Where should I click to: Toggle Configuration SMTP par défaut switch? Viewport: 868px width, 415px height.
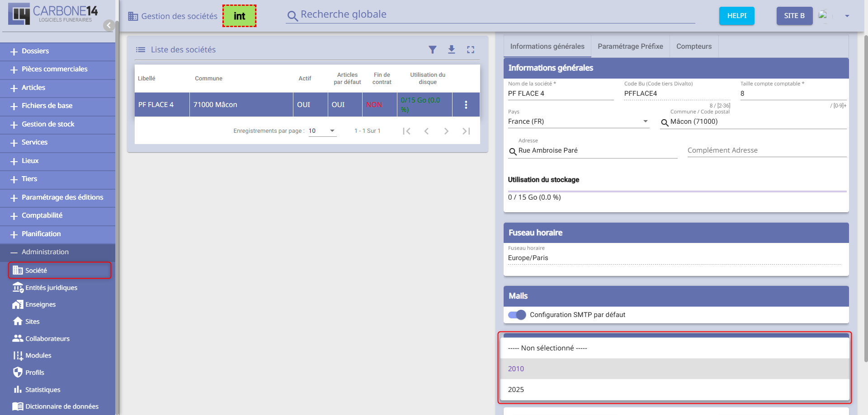coord(517,315)
